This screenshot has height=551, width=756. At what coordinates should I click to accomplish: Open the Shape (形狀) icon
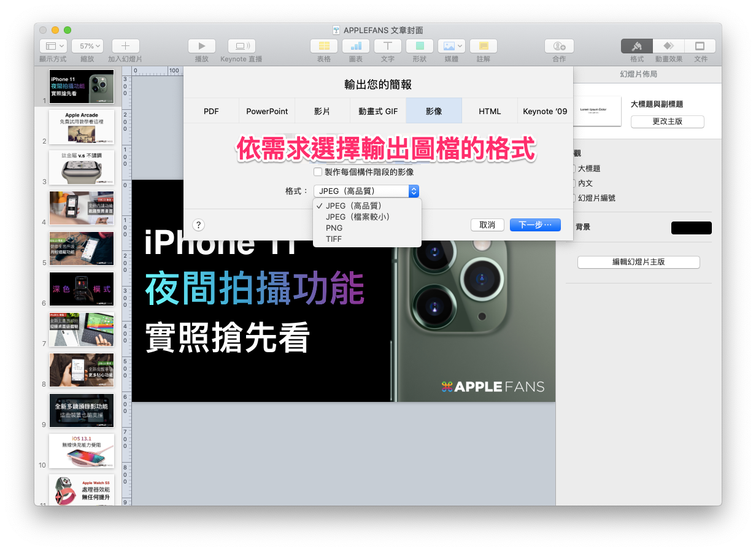[420, 46]
